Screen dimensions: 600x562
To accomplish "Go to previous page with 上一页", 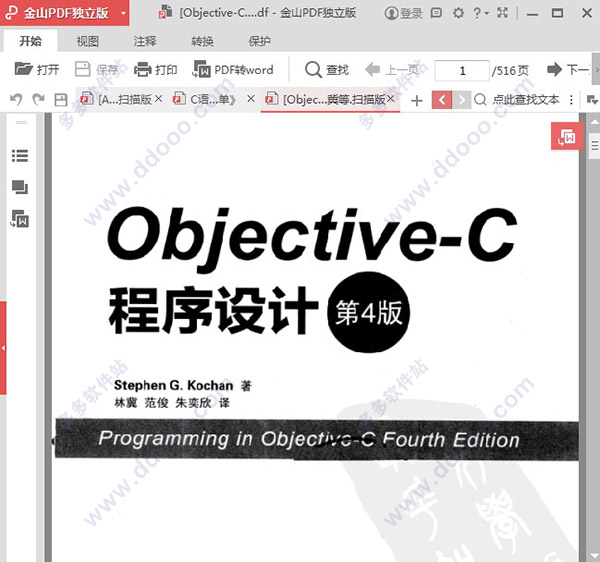I will click(x=392, y=70).
